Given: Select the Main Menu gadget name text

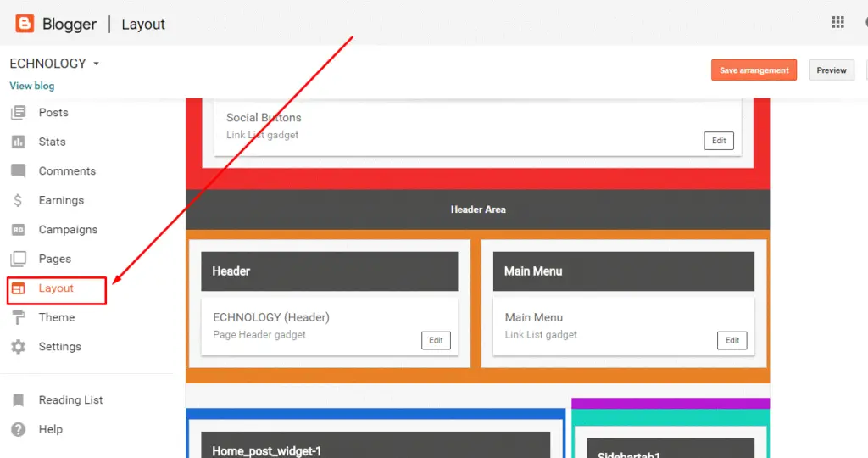Looking at the screenshot, I should coord(534,317).
